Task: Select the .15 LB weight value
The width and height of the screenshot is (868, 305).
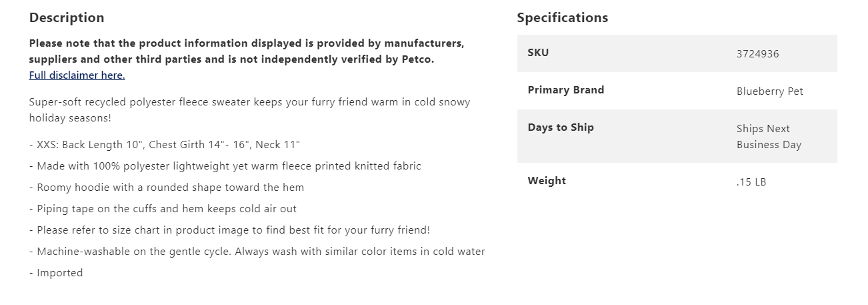Action: click(751, 182)
